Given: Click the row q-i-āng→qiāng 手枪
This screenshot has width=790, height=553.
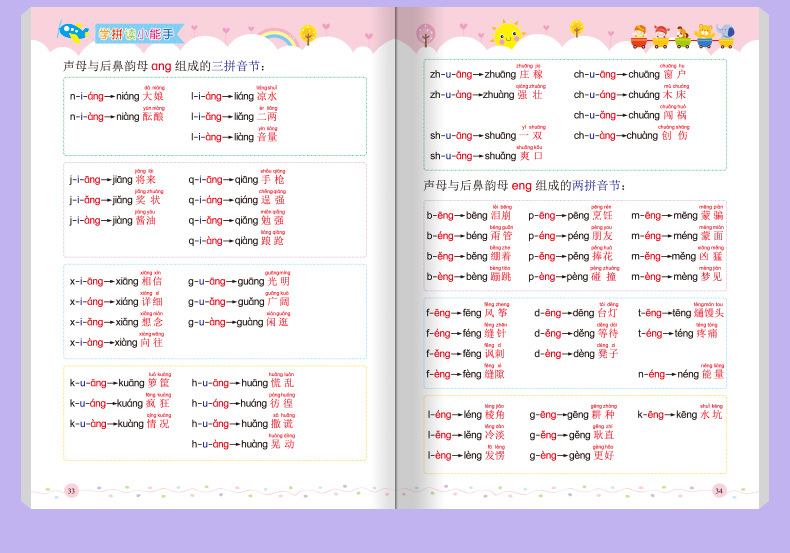Looking at the screenshot, I should click(236, 178).
